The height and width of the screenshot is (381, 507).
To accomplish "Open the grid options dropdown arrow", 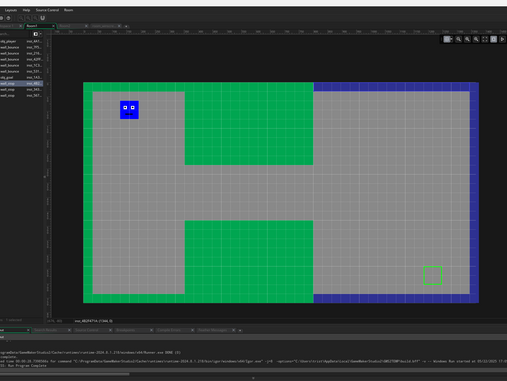I will pyautogui.click(x=451, y=39).
